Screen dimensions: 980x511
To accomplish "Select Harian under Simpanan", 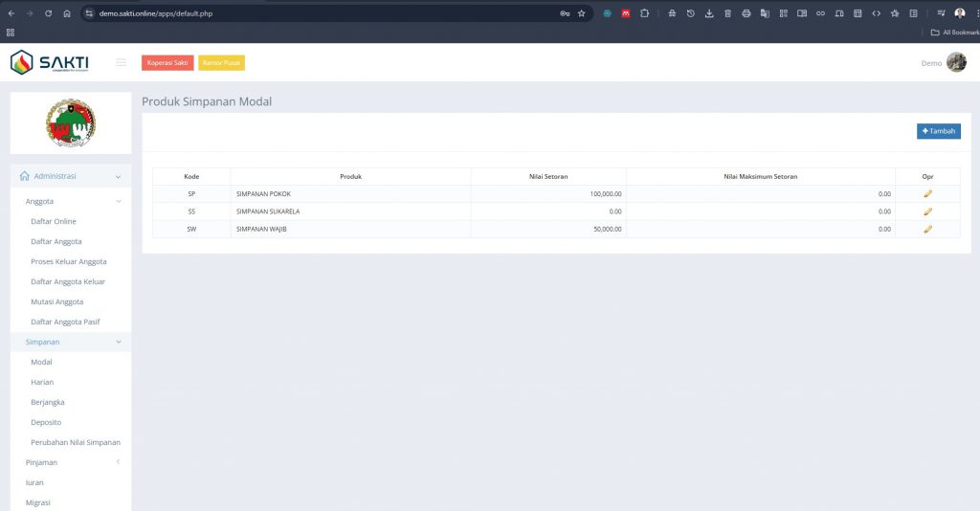I will pyautogui.click(x=42, y=382).
